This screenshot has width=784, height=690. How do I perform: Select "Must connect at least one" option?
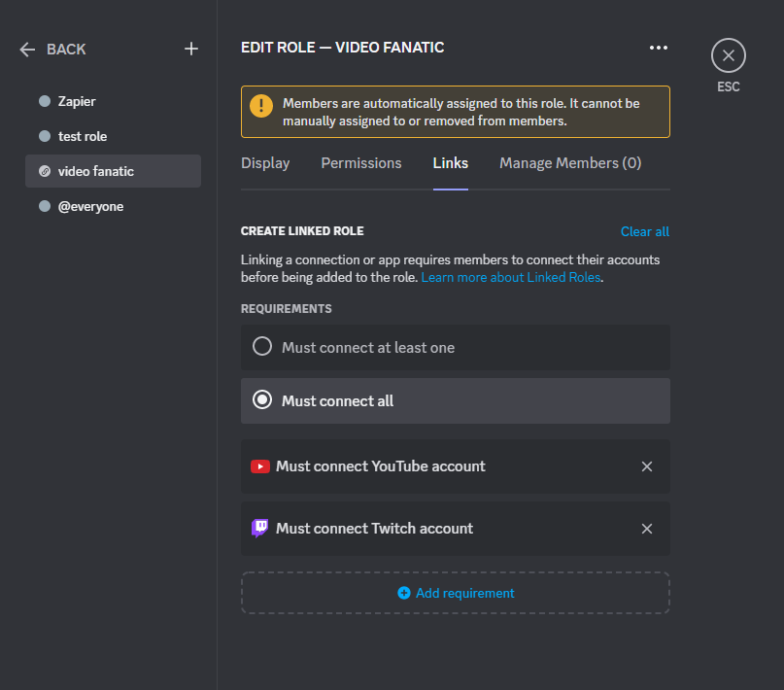[262, 347]
